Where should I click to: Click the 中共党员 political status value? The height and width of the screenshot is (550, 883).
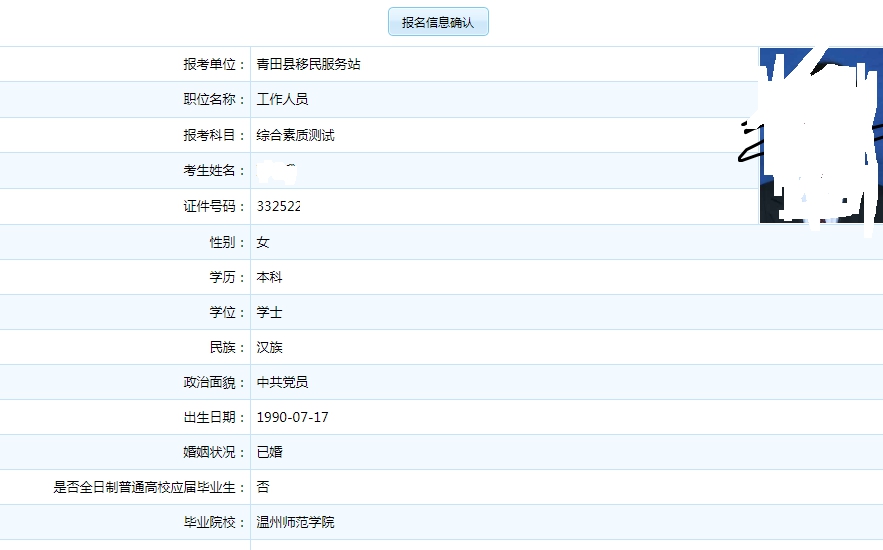(282, 382)
